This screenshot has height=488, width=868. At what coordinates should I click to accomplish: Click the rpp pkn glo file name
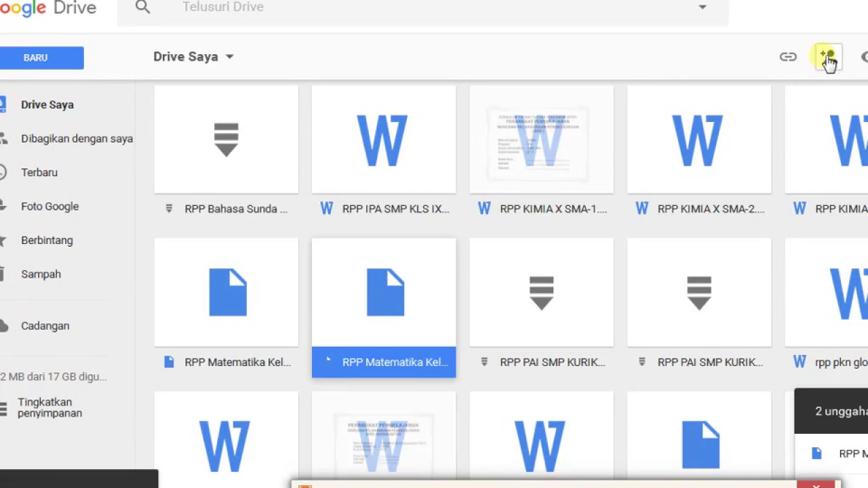coord(842,362)
